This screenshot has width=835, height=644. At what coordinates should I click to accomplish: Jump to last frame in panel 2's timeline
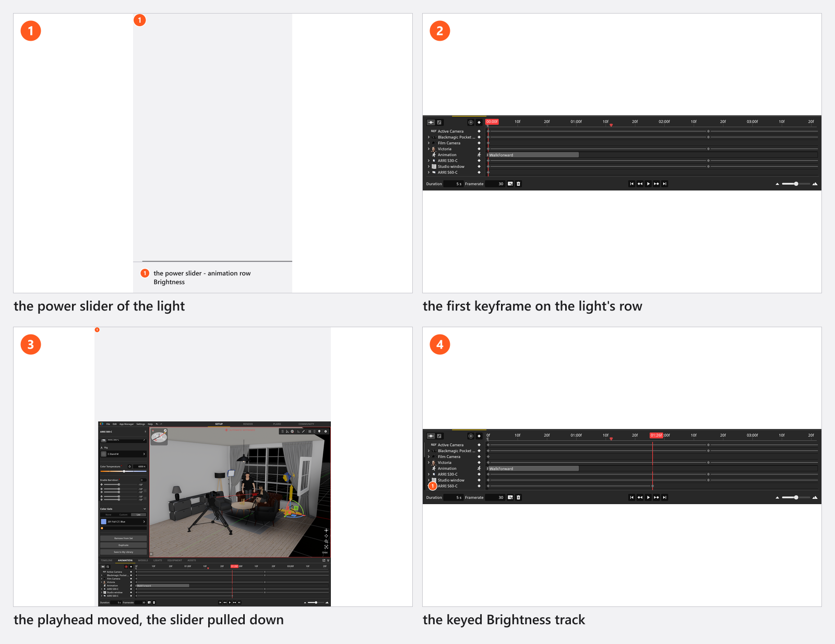[664, 184]
